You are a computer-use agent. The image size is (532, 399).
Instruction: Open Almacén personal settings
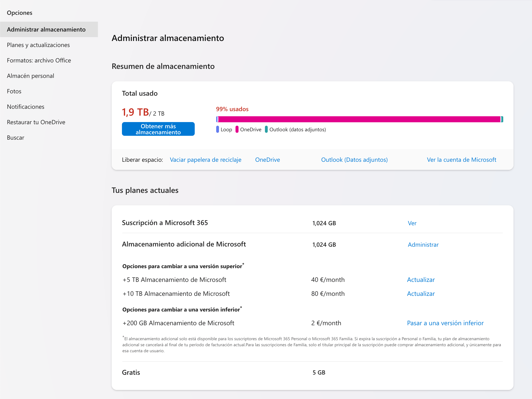click(30, 76)
